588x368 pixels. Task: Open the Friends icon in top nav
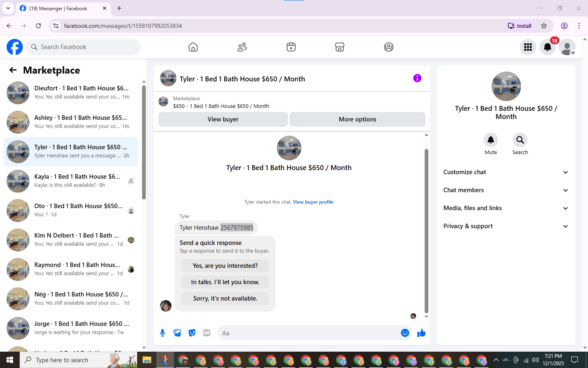242,47
